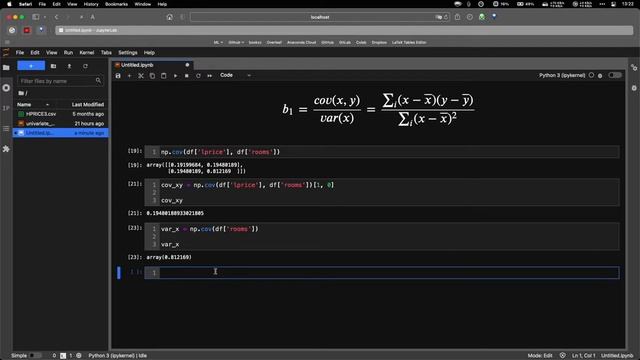Screen dimensions: 640x360
Task: Open HPRICE3.csv in file browser
Action: pos(60,114)
